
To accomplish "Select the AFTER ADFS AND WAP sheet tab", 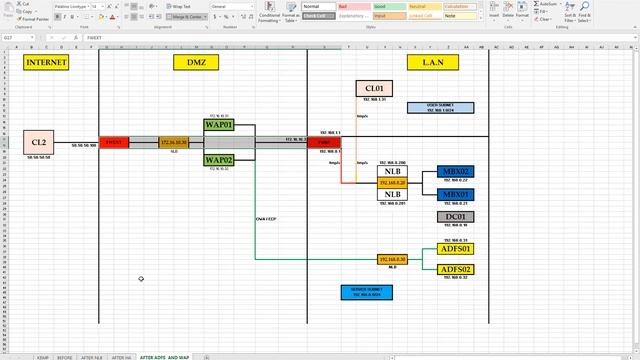I will [x=164, y=358].
